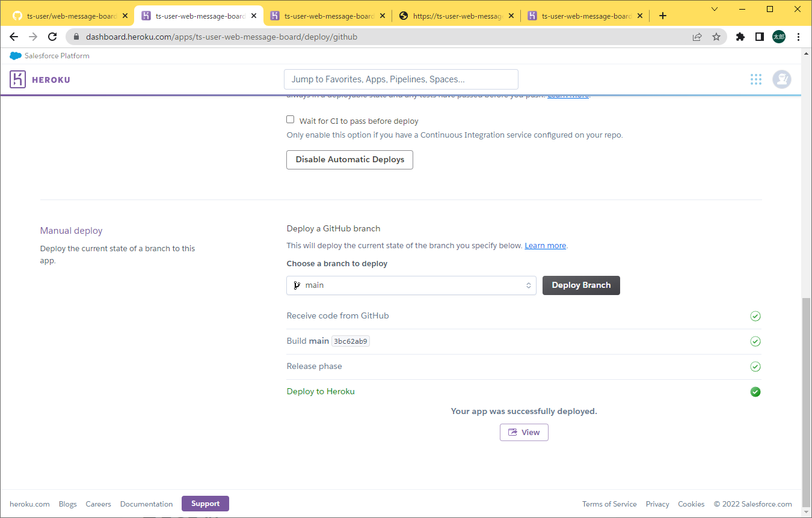View the successfully deployed app
Image resolution: width=812 pixels, height=518 pixels.
point(524,433)
